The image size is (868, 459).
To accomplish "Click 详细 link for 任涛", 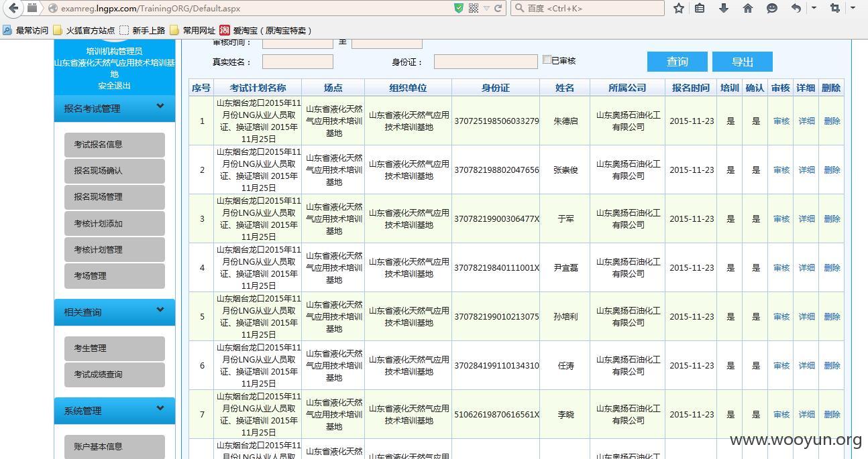I will [x=806, y=366].
